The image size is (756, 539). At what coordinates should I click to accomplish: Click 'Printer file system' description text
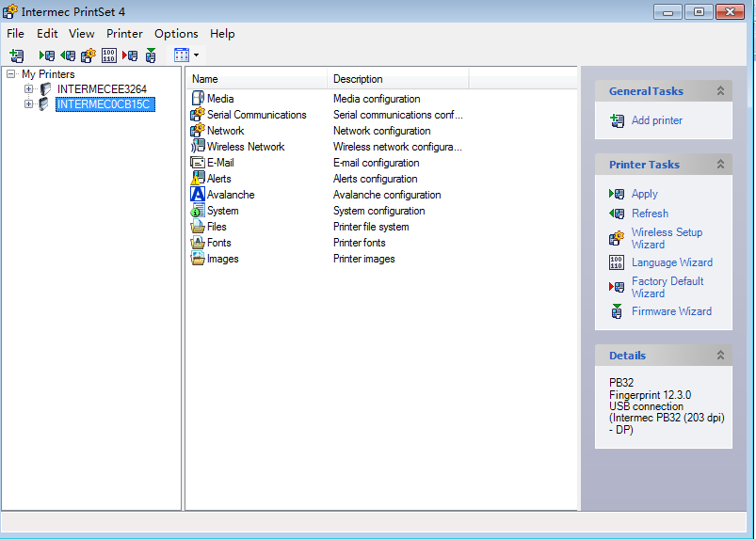(371, 227)
